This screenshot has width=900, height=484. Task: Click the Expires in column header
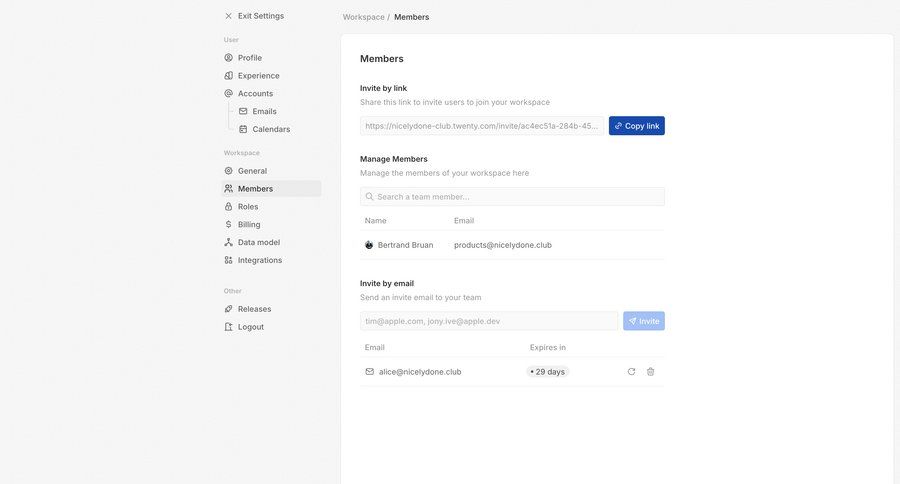click(548, 347)
